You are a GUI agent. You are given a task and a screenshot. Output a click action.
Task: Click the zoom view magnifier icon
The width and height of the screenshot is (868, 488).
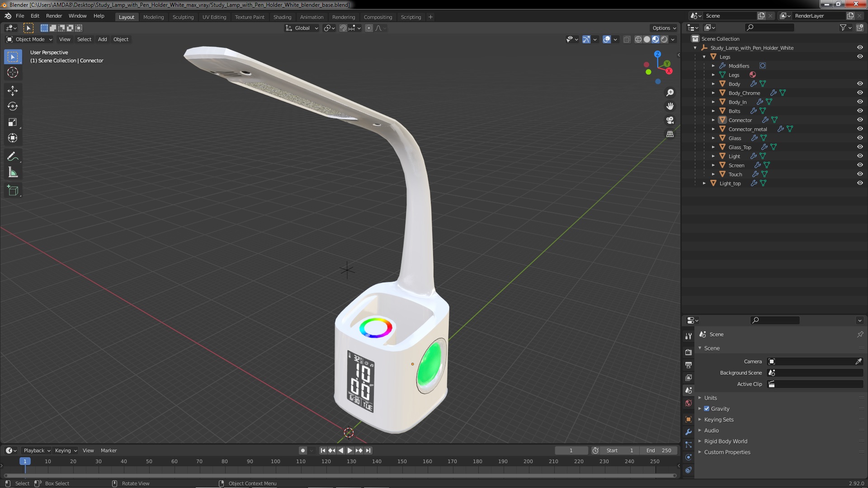[x=670, y=93]
